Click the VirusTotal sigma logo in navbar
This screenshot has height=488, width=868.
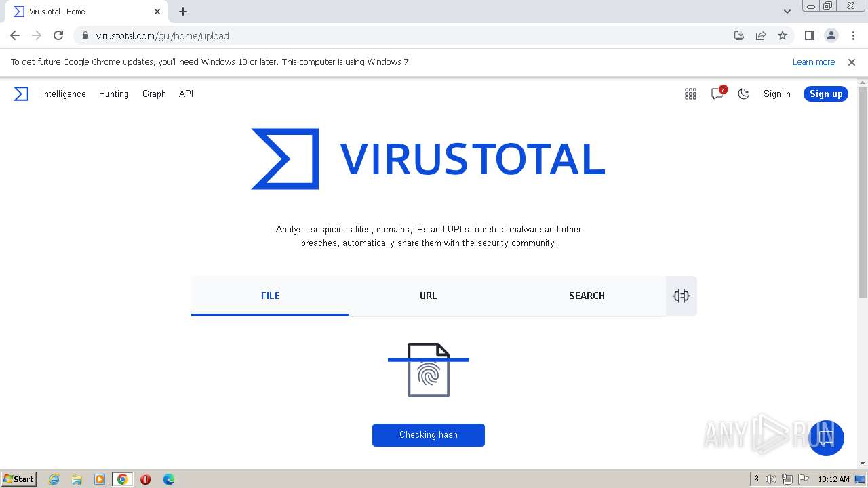(21, 94)
